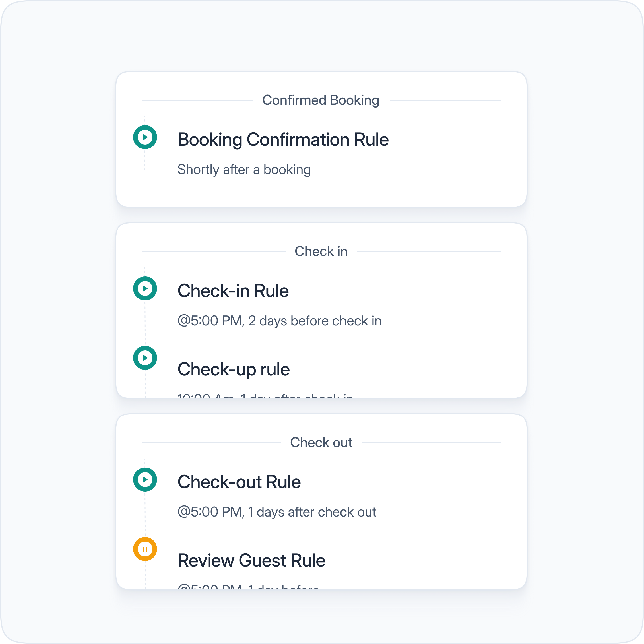Click the Confirmed Booking section header
The width and height of the screenshot is (644, 644).
click(x=321, y=100)
